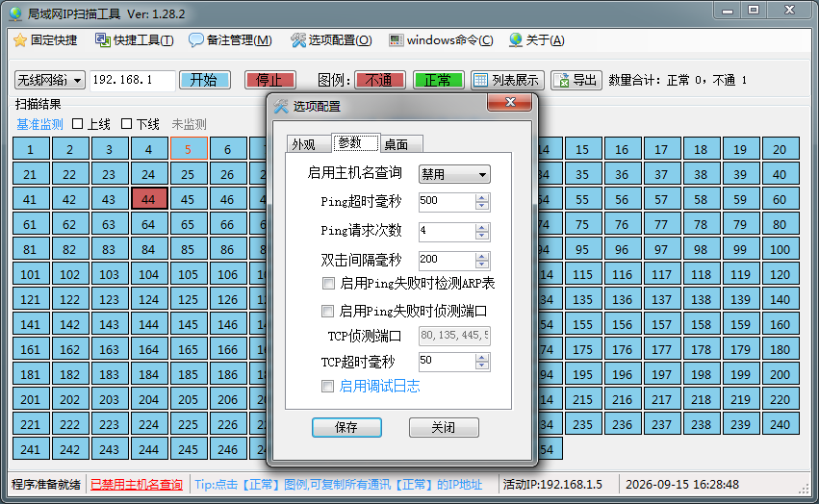Click the green 正常 legend swatch
Image resolution: width=819 pixels, height=504 pixels.
click(438, 80)
